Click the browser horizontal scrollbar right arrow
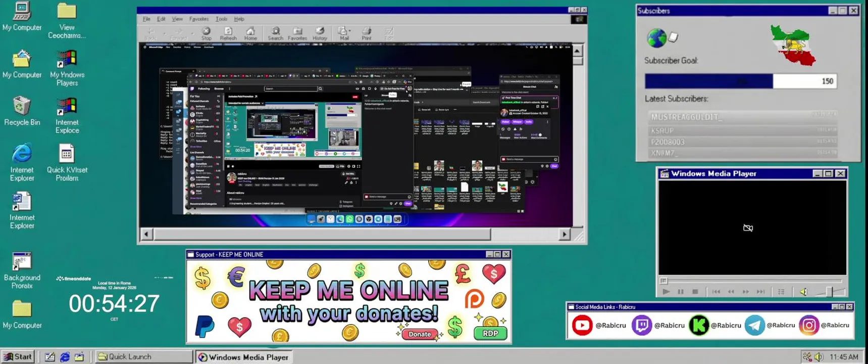 point(564,234)
